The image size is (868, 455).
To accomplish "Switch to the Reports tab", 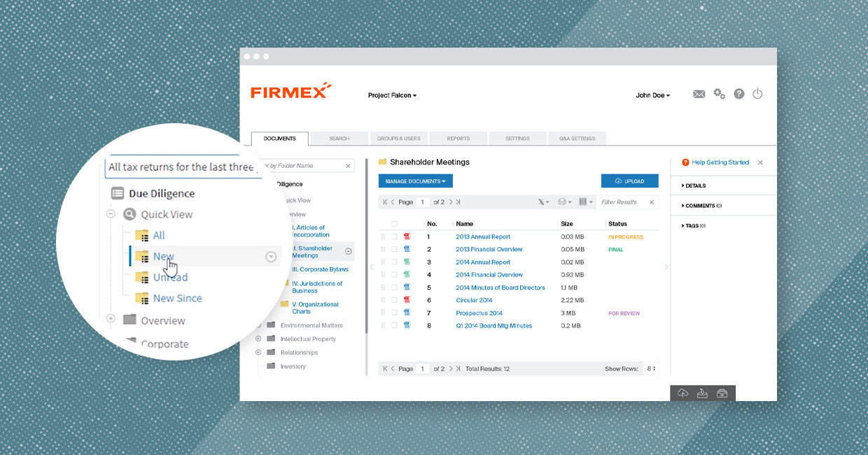I will 458,139.
